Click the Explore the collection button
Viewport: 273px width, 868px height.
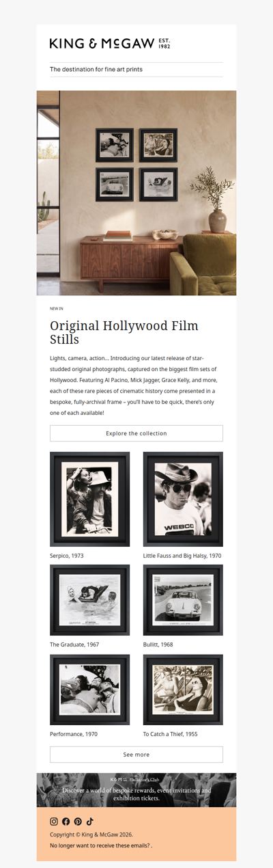click(136, 433)
